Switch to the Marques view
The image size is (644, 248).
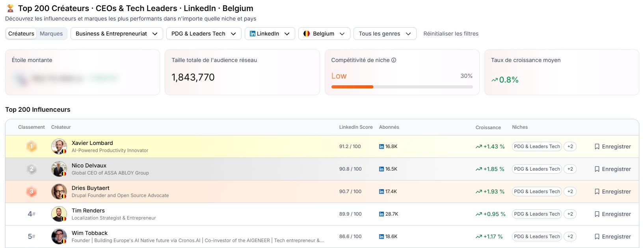pyautogui.click(x=51, y=34)
